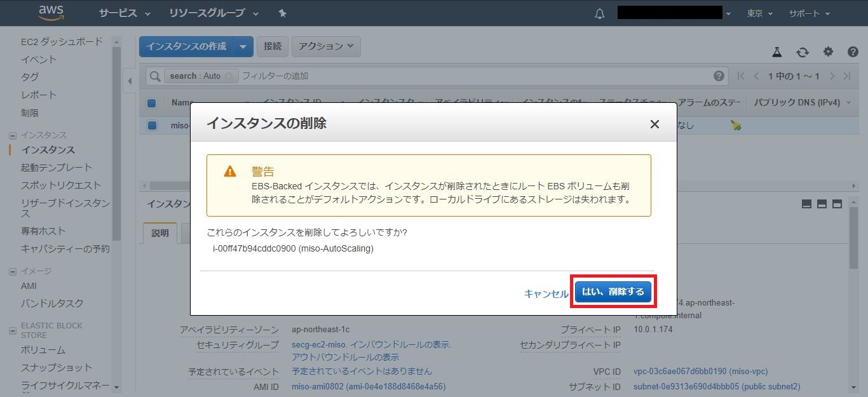Close the instance deletion dialog with X
Screen dimensions: 868x397
click(x=654, y=124)
